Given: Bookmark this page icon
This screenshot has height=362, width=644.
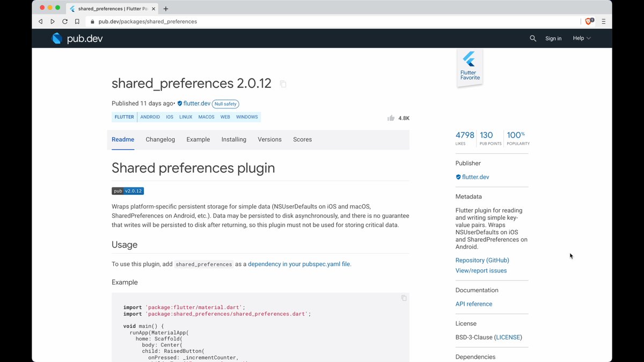Looking at the screenshot, I should 77,21.
